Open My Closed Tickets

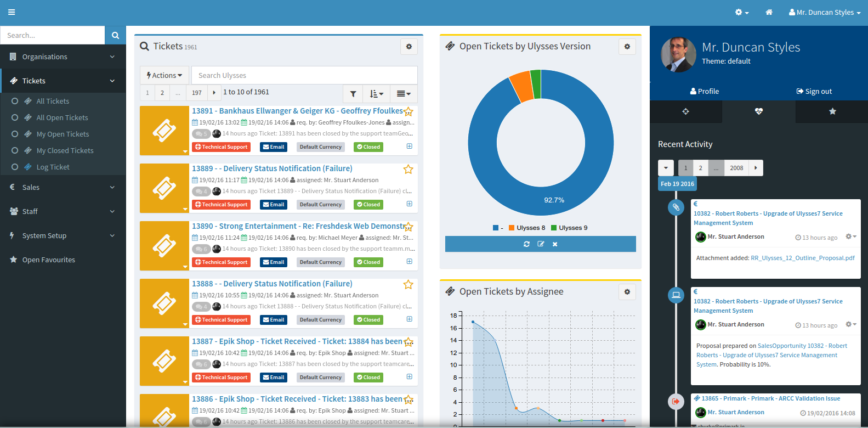coord(65,150)
